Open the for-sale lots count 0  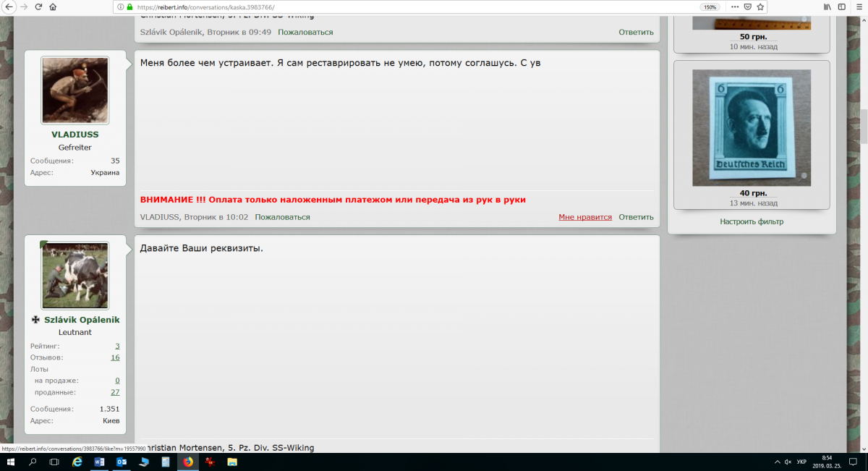click(117, 381)
